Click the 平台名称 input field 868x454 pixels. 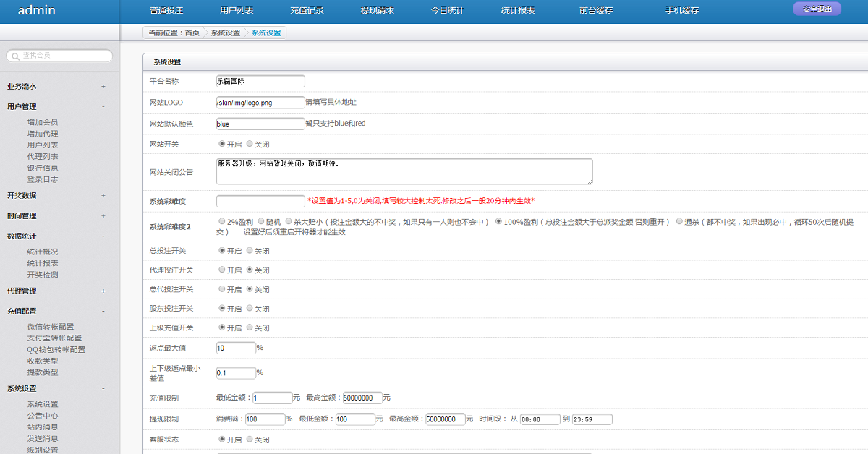point(260,81)
